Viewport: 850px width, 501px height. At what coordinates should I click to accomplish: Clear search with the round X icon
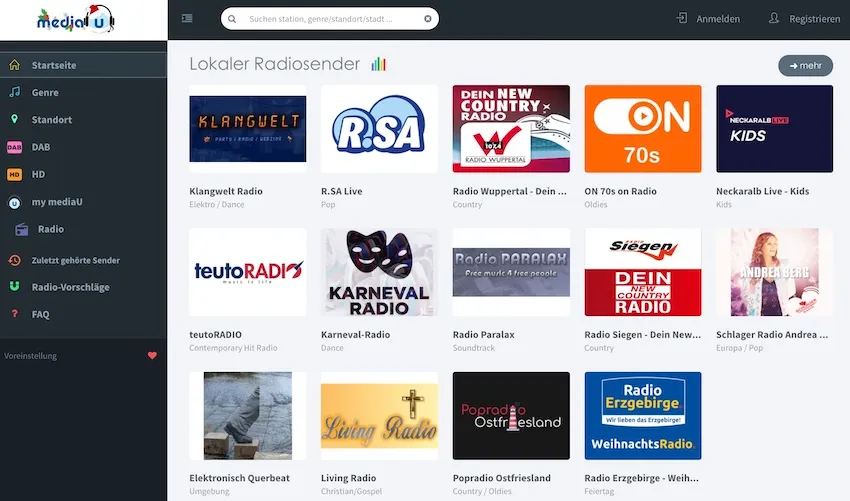[x=428, y=19]
